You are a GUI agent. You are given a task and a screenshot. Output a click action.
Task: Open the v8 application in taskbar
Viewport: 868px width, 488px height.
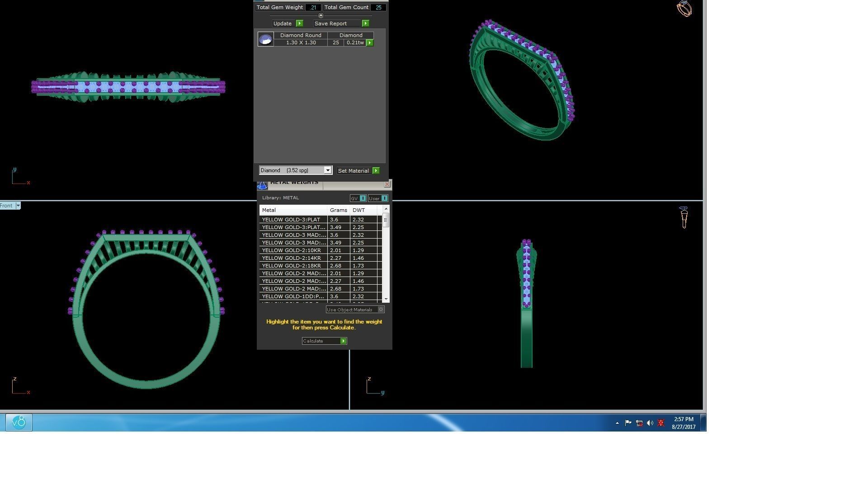tap(19, 422)
